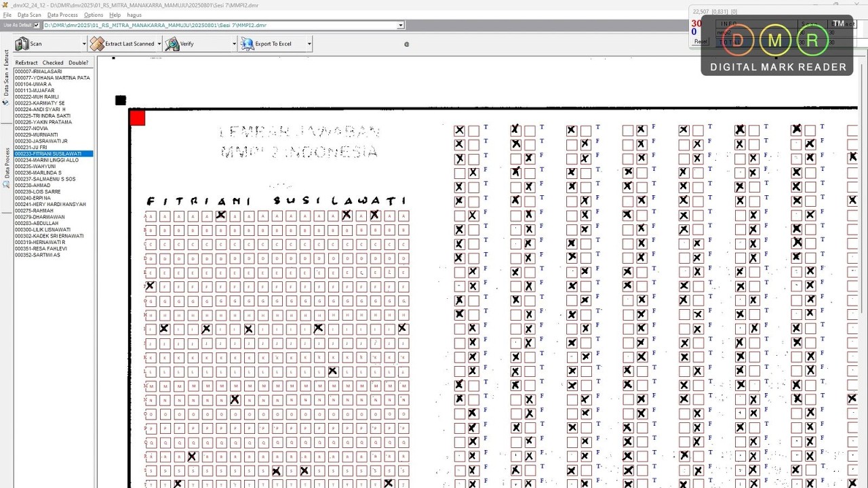The height and width of the screenshot is (488, 868).
Task: Click the Verify text label button
Action: 186,44
